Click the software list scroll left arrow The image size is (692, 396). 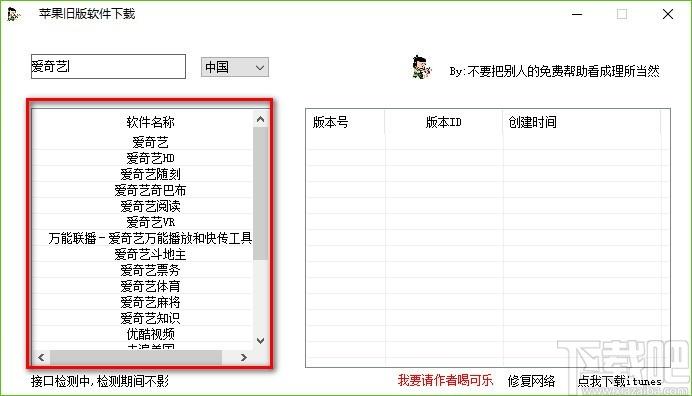41,357
